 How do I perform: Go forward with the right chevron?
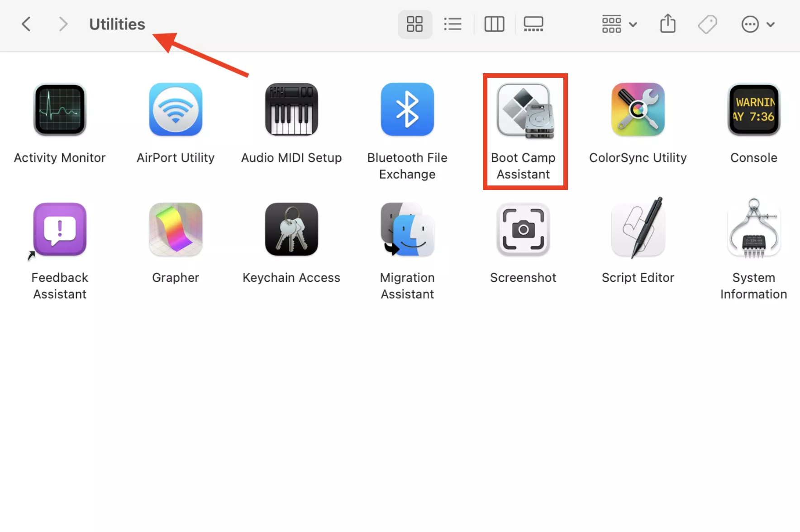(63, 24)
